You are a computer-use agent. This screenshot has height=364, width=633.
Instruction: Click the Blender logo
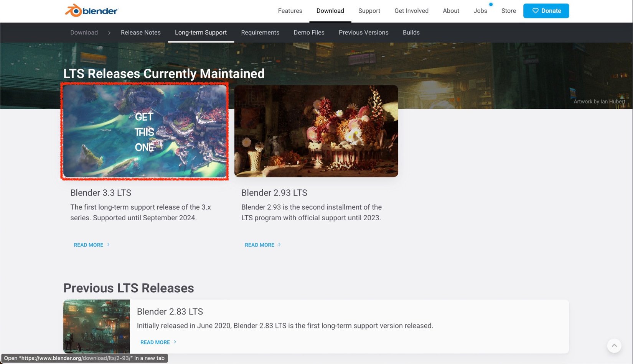click(x=92, y=11)
